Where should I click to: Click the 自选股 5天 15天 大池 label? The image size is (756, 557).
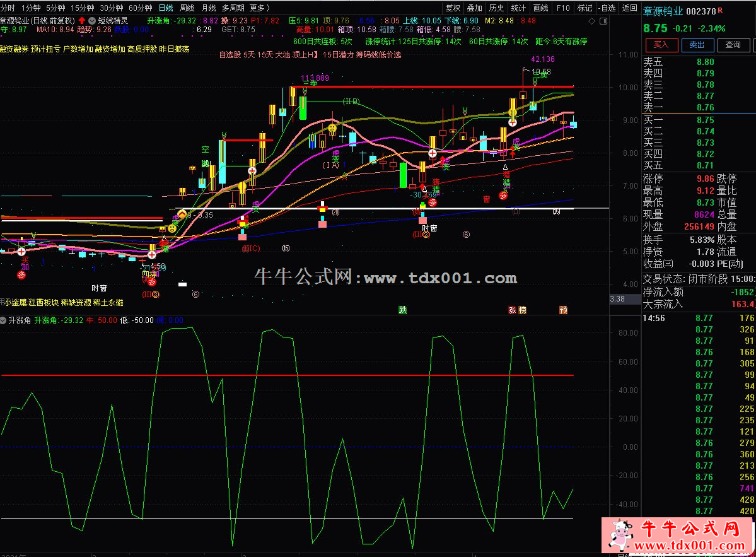(255, 55)
